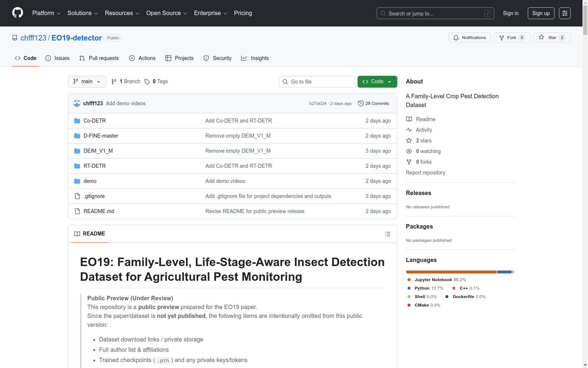Click the Notifications button
This screenshot has height=368, width=588.
[470, 38]
